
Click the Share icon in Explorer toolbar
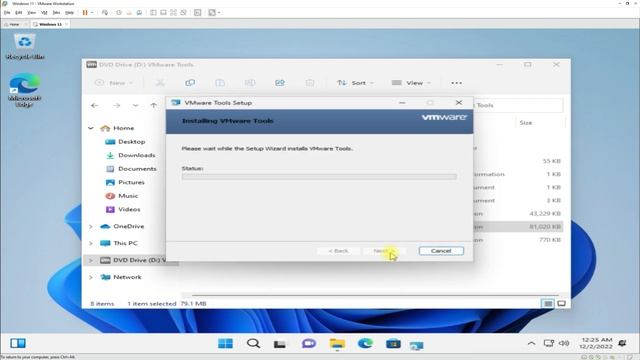(280, 83)
